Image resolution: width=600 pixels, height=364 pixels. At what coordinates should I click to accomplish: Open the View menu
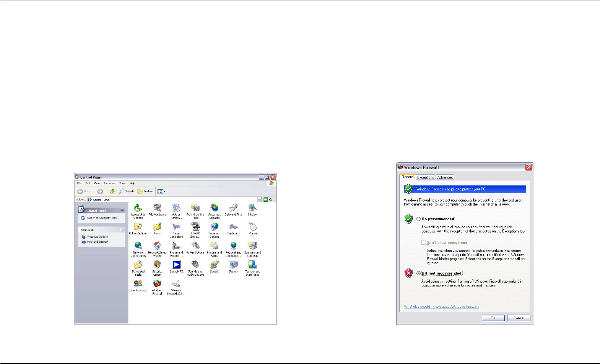point(97,184)
